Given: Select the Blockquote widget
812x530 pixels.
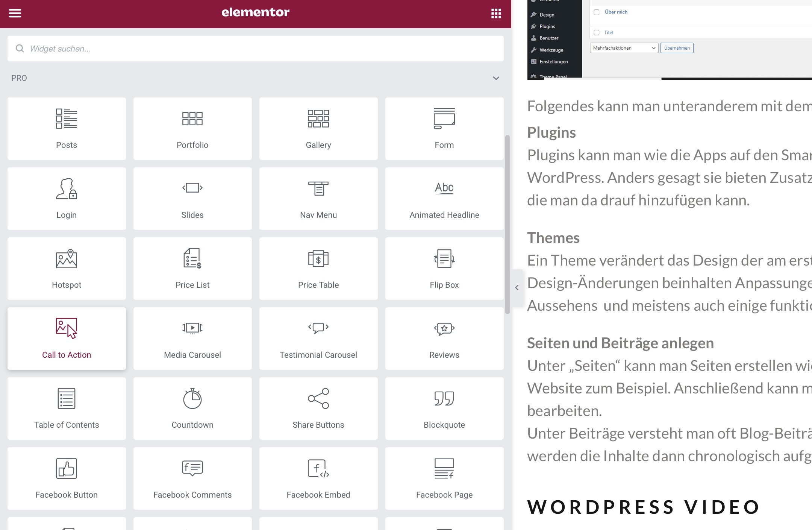Looking at the screenshot, I should pos(444,409).
